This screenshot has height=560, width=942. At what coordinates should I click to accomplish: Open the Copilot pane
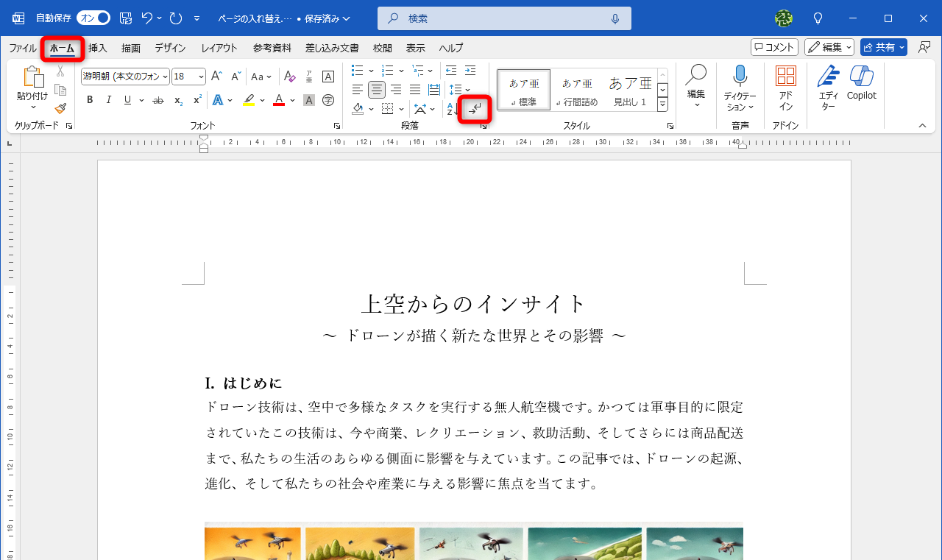(x=861, y=85)
